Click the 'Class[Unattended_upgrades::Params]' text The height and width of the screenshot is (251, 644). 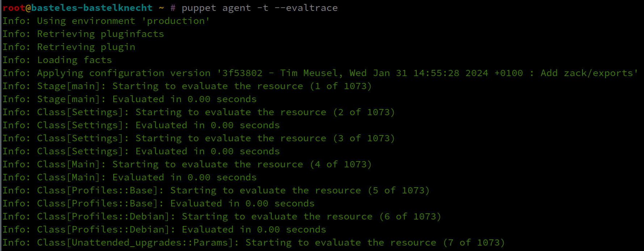pyautogui.click(x=135, y=243)
